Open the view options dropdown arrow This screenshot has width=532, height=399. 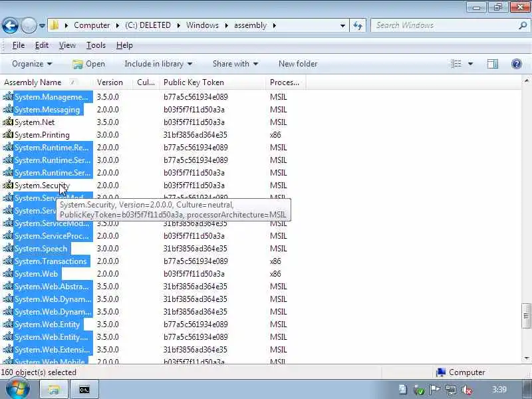coord(471,64)
